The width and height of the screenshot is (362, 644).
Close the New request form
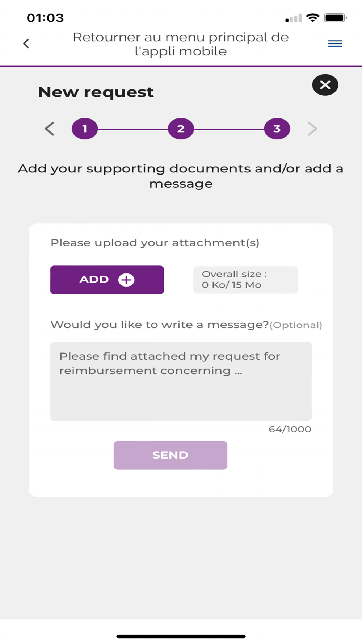[x=325, y=85]
